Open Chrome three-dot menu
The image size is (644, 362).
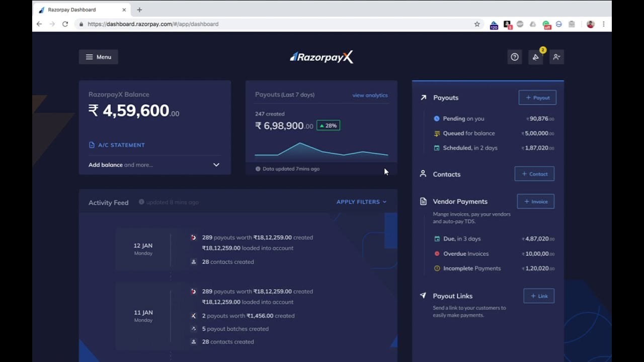tap(603, 24)
